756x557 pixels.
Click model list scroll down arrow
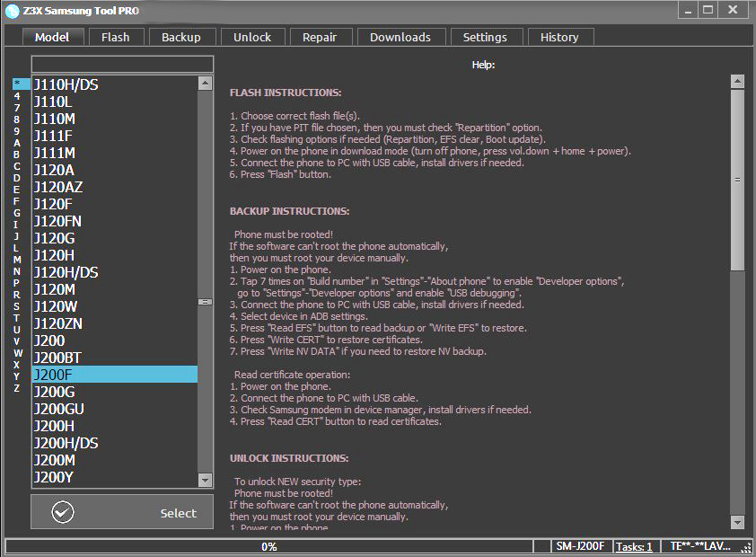tap(205, 480)
